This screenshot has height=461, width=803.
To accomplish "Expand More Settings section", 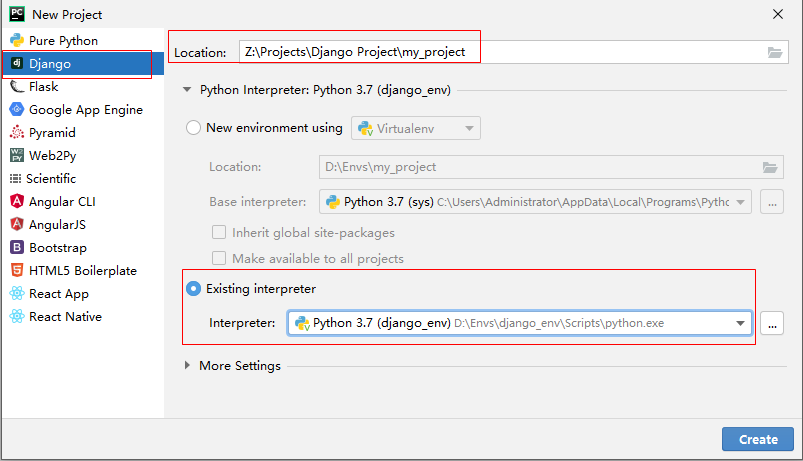I will 187,365.
